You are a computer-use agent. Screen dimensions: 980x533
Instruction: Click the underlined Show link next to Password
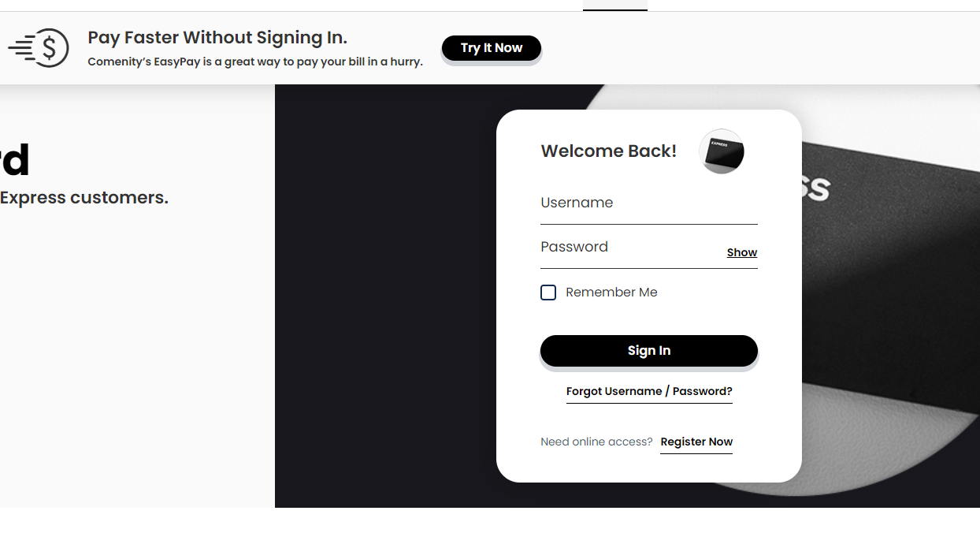click(x=741, y=252)
